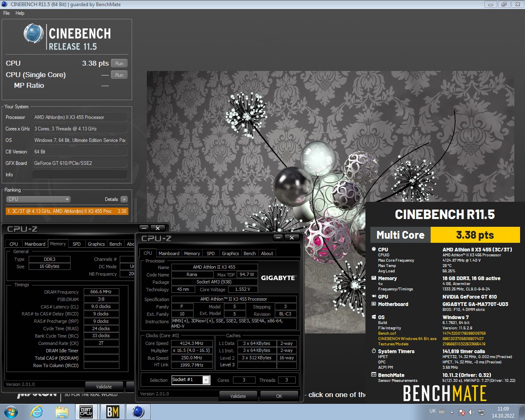Click Action Center flag tray icon
This screenshot has width=525, height=420.
click(x=462, y=412)
